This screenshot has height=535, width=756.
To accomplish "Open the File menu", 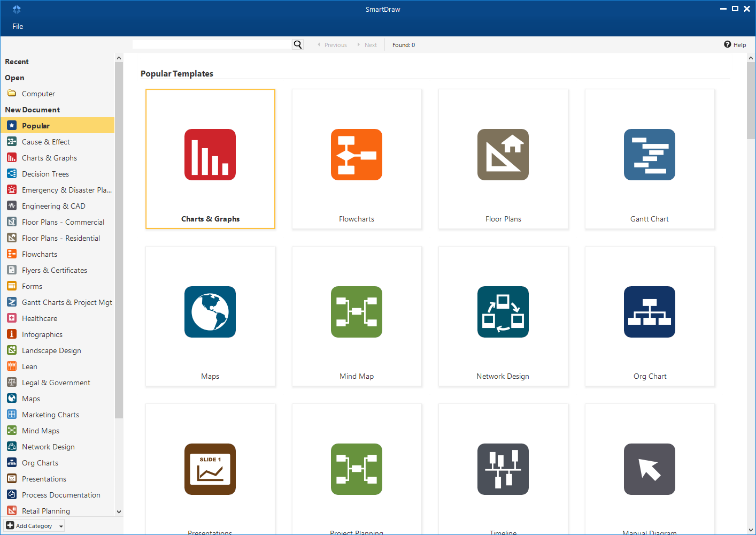I will tap(18, 26).
